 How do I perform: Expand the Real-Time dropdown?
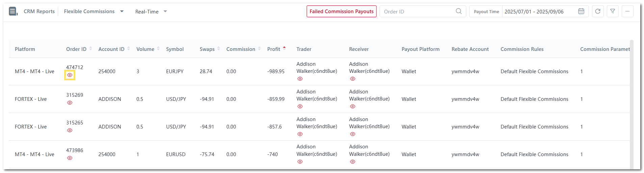(x=165, y=11)
